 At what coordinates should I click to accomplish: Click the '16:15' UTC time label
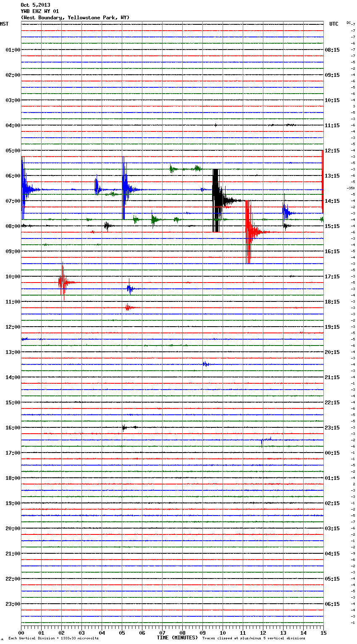point(332,251)
